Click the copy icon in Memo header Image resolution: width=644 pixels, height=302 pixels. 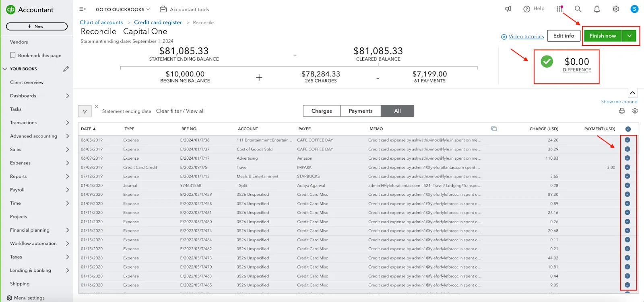pyautogui.click(x=494, y=129)
